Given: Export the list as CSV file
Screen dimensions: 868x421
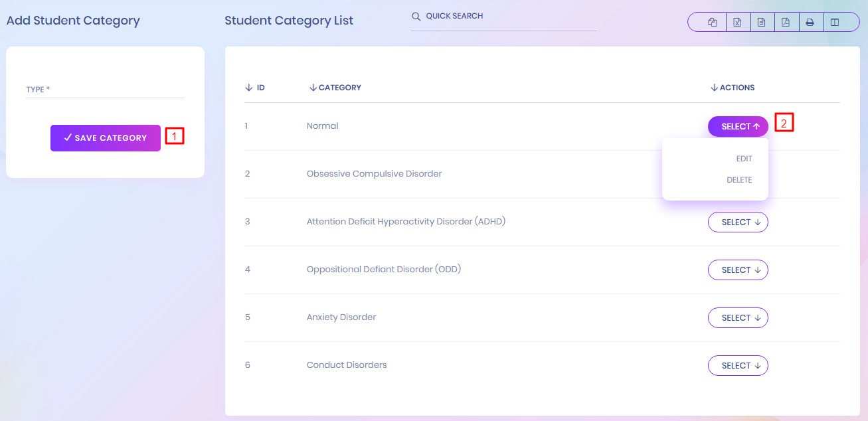Looking at the screenshot, I should 762,23.
